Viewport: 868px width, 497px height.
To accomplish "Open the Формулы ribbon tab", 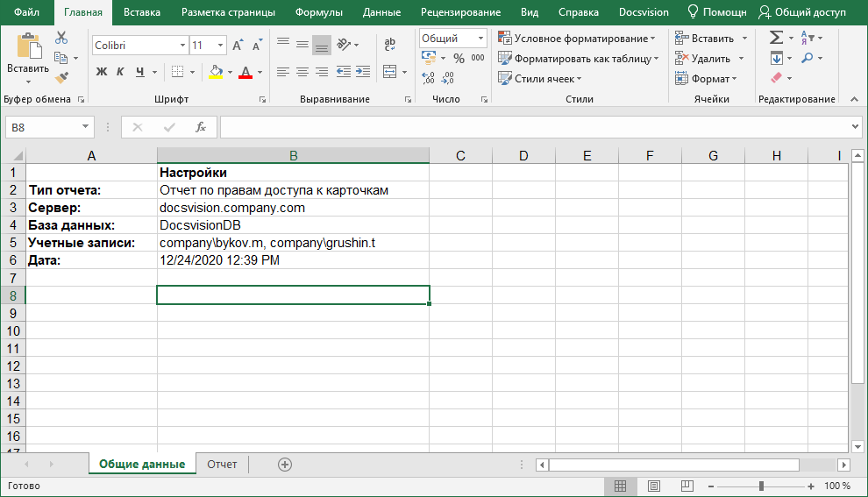I will [x=319, y=12].
